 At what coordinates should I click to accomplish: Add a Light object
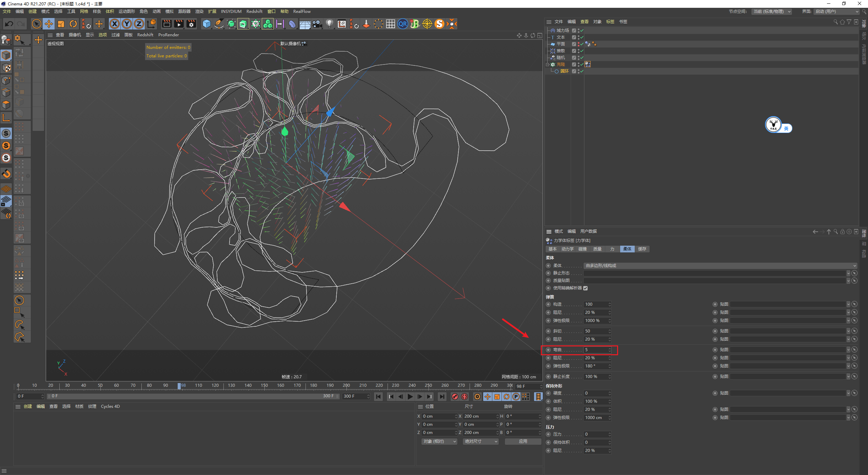click(329, 24)
